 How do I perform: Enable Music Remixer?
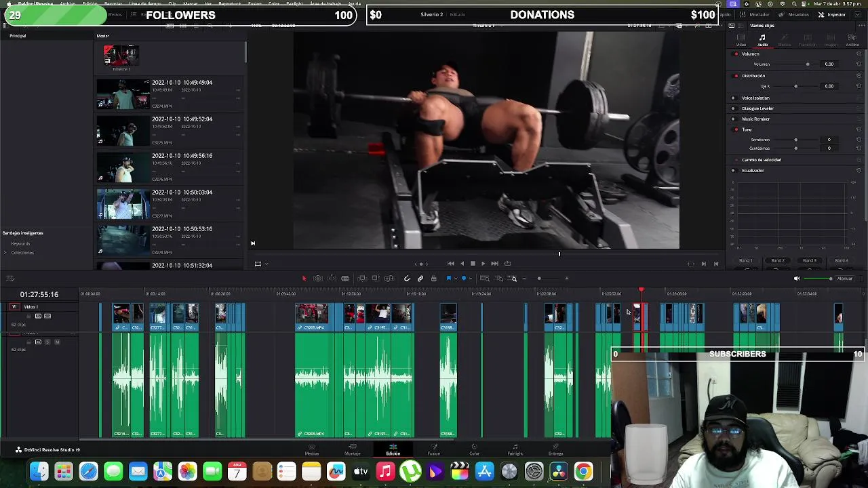click(733, 119)
